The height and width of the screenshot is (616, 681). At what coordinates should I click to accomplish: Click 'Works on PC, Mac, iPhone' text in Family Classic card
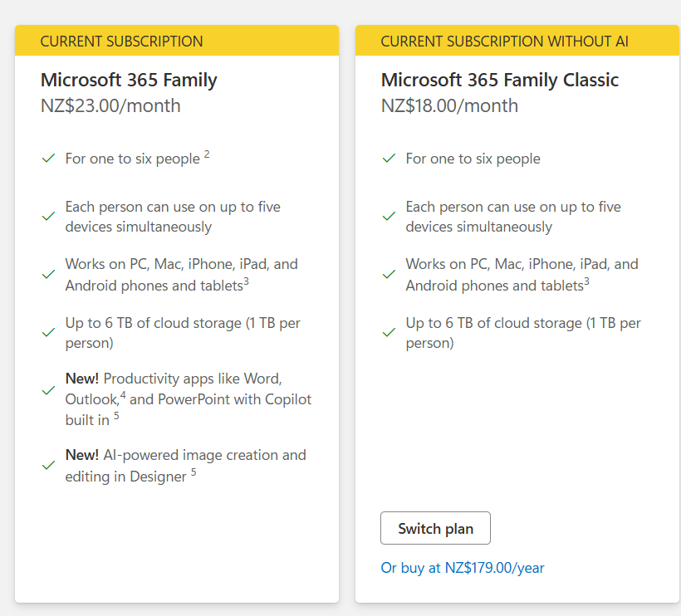[522, 275]
